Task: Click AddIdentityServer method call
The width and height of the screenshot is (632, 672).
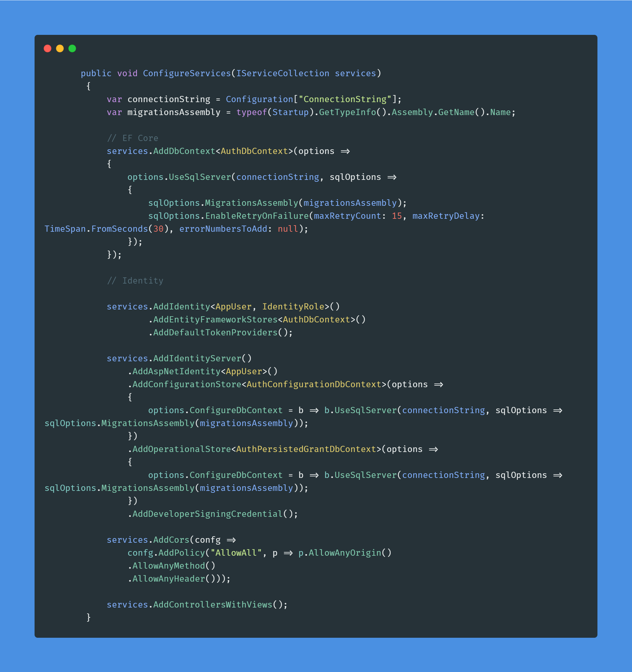Action: [x=197, y=358]
